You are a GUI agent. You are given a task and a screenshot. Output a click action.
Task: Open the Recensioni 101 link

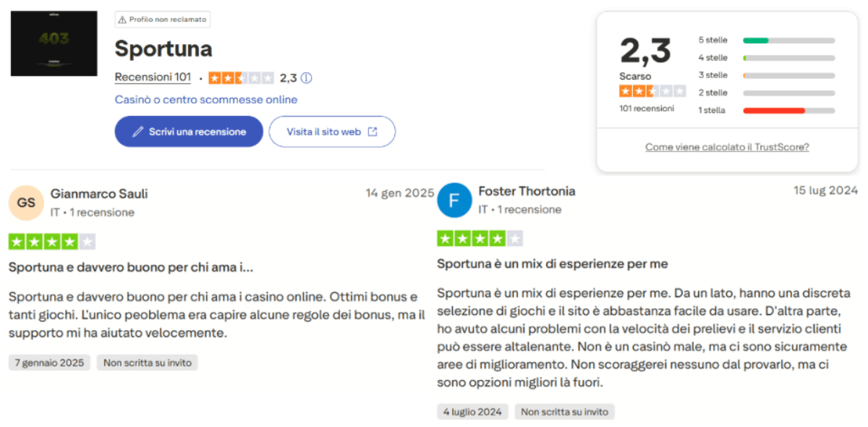pyautogui.click(x=153, y=77)
